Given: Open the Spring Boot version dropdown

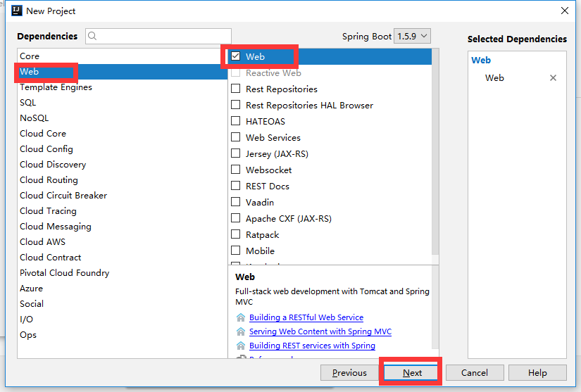Looking at the screenshot, I should [412, 36].
